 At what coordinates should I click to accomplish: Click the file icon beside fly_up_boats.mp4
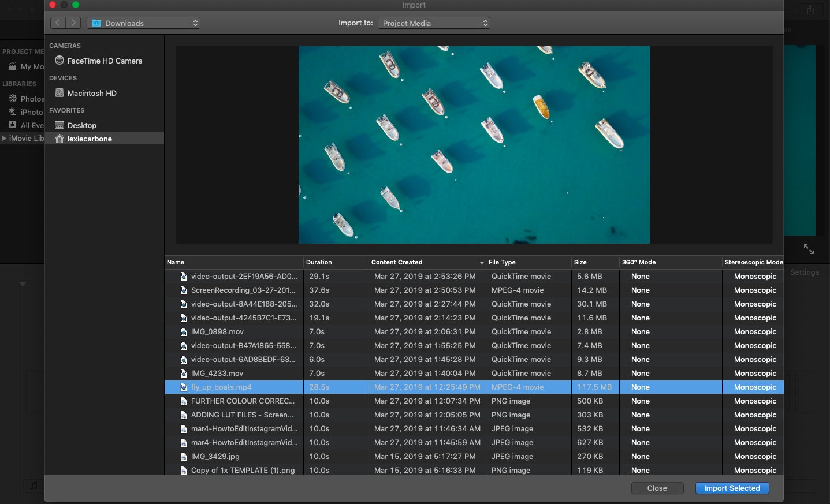click(x=184, y=387)
